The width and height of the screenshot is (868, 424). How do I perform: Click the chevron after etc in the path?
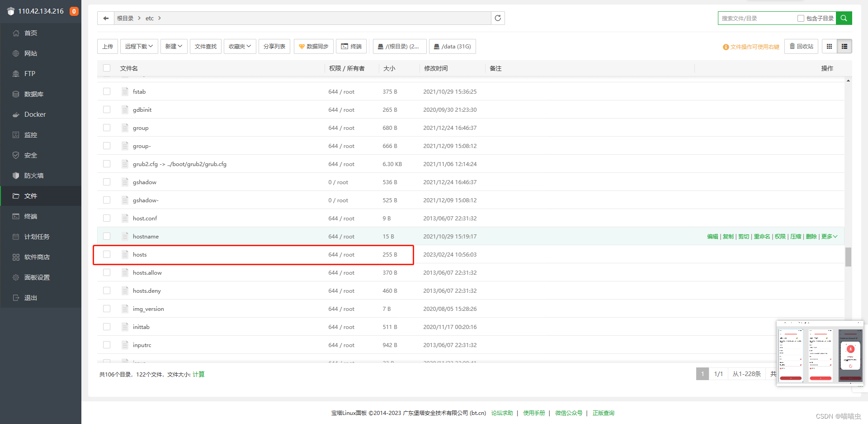[x=160, y=18]
